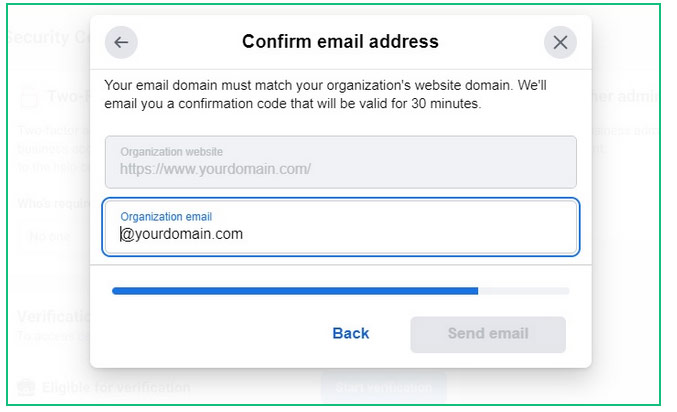This screenshot has width=677, height=412.
Task: Click the unfilled gray end of progress bar
Action: tap(523, 291)
